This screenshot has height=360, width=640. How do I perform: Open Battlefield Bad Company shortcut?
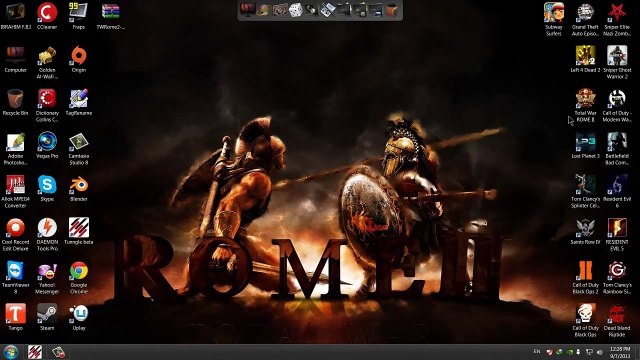click(617, 148)
